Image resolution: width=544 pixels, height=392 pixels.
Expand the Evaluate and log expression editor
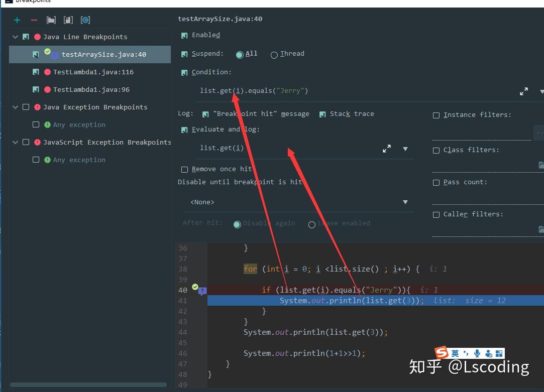click(x=386, y=148)
